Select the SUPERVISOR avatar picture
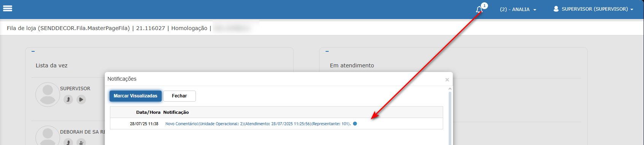The width and height of the screenshot is (644, 145). tap(48, 94)
